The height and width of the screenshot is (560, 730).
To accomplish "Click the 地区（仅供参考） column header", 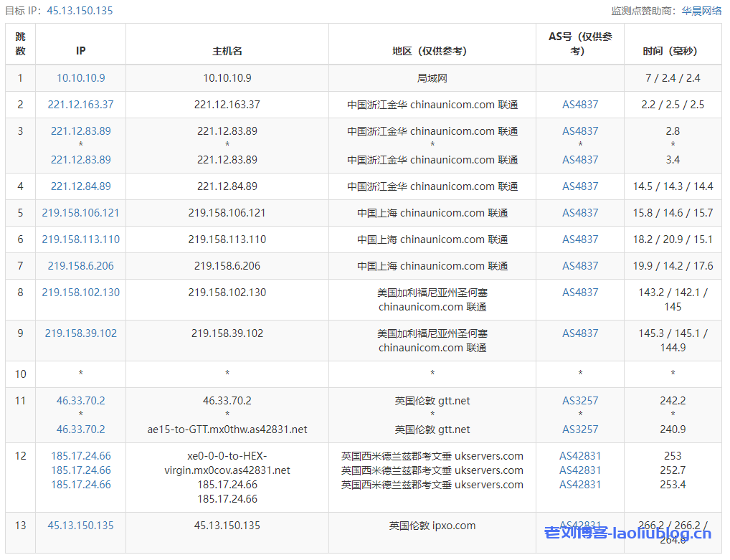I will 432,51.
